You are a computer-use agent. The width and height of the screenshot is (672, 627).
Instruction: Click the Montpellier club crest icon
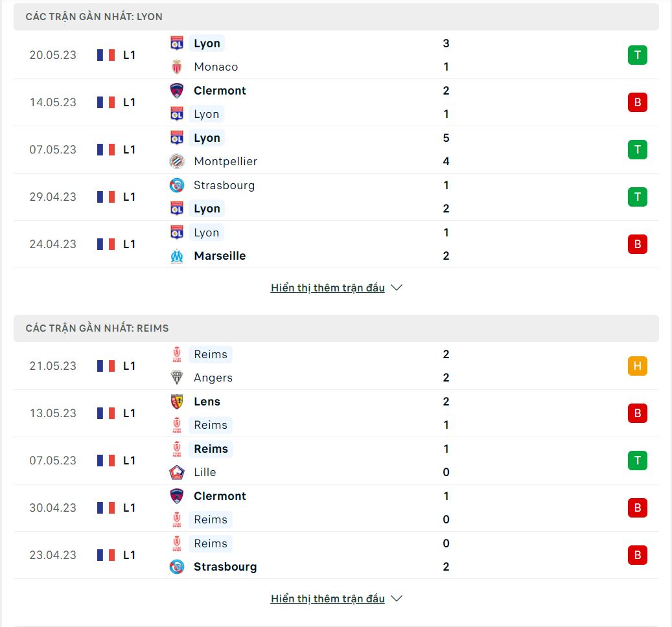click(176, 161)
